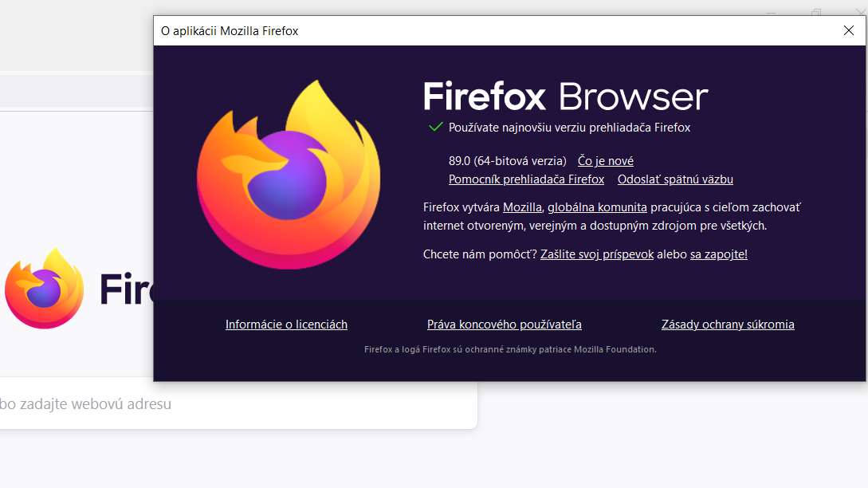Click the Používate najnovšiu verziu status text
The height and width of the screenshot is (488, 868).
click(x=569, y=128)
